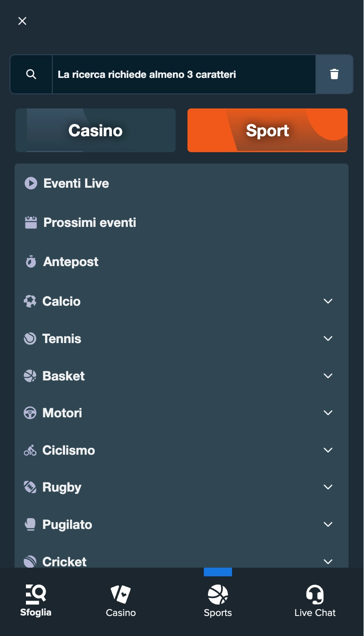Click the Prossimi eventi calendar icon
The height and width of the screenshot is (636, 364).
(x=30, y=222)
